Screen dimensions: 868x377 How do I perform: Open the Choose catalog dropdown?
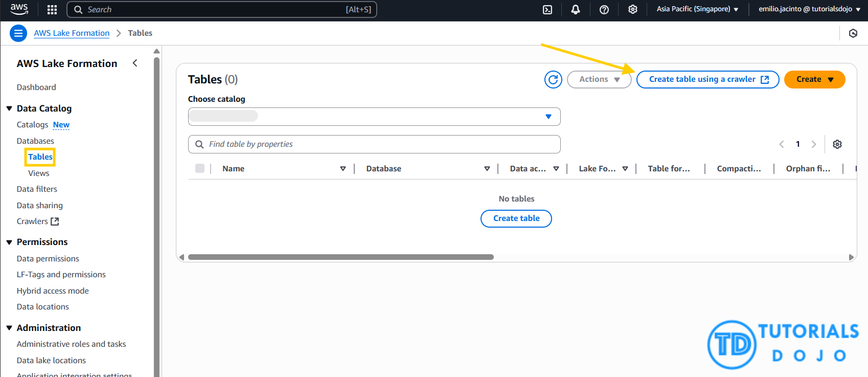(x=374, y=117)
